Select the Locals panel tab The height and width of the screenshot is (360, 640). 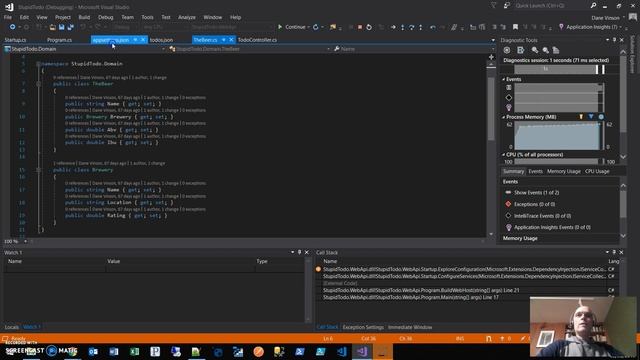pyautogui.click(x=11, y=327)
